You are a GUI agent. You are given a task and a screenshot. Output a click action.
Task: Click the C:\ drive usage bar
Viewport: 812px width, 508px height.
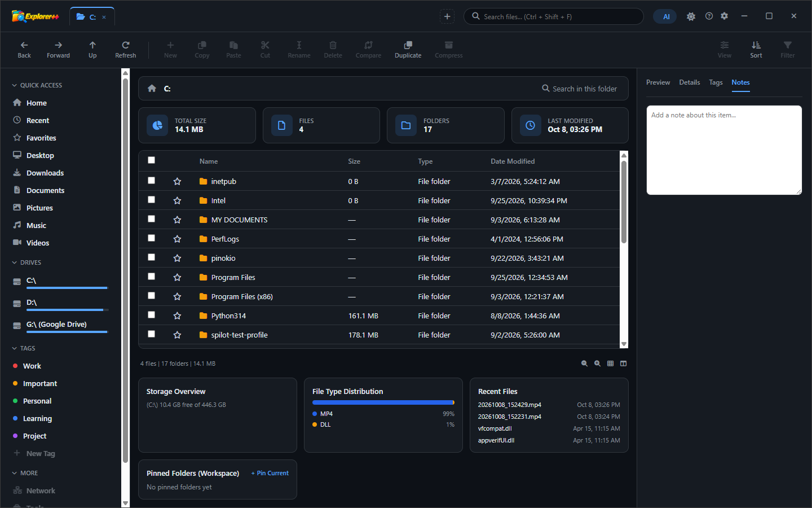click(67, 288)
